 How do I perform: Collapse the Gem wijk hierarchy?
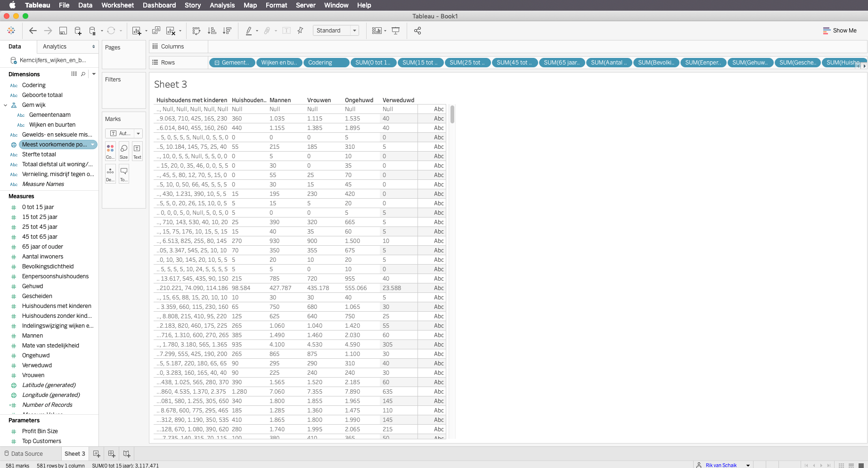[6, 105]
